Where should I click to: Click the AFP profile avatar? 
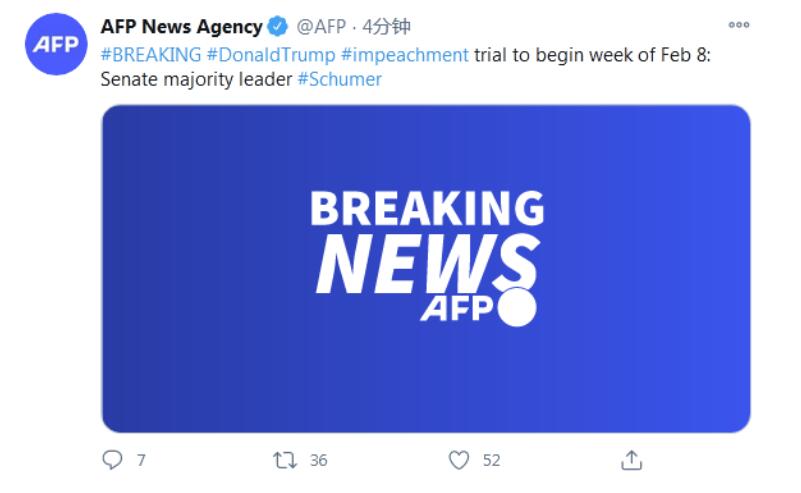coord(56,45)
